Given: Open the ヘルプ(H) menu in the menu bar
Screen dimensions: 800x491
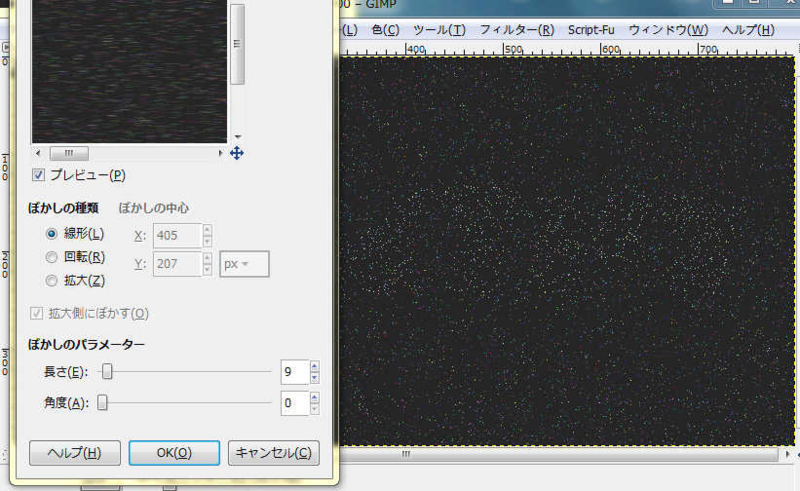Looking at the screenshot, I should point(748,30).
